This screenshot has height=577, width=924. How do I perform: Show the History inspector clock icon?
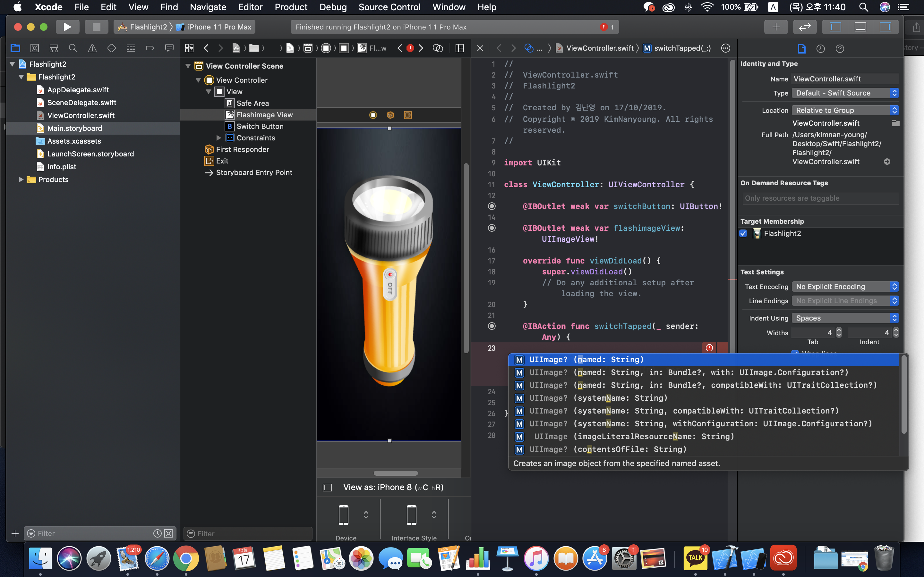[820, 48]
